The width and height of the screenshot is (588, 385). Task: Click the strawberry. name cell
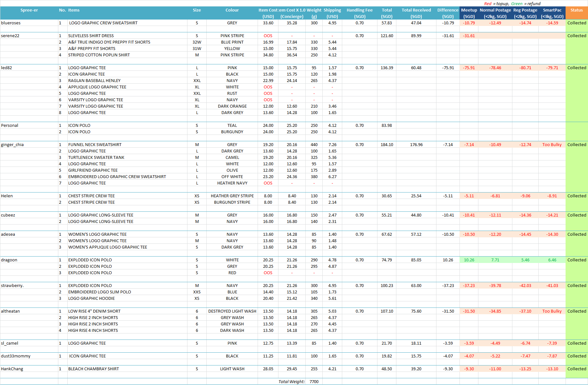pos(29,285)
